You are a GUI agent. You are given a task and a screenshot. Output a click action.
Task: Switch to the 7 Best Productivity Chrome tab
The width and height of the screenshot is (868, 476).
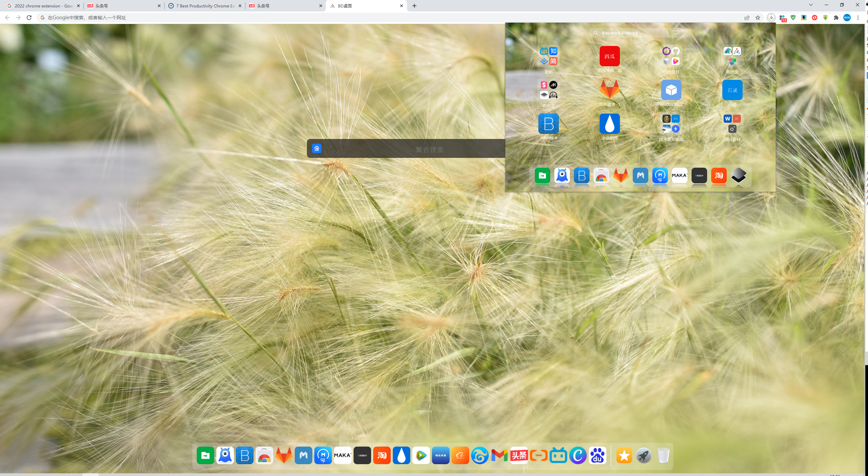(x=205, y=6)
